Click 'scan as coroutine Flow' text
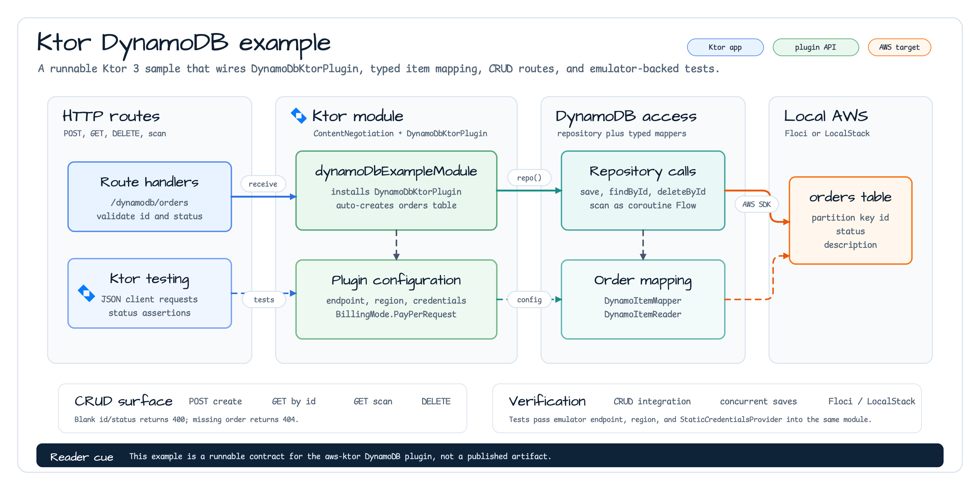The width and height of the screenshot is (980, 490). [x=642, y=206]
